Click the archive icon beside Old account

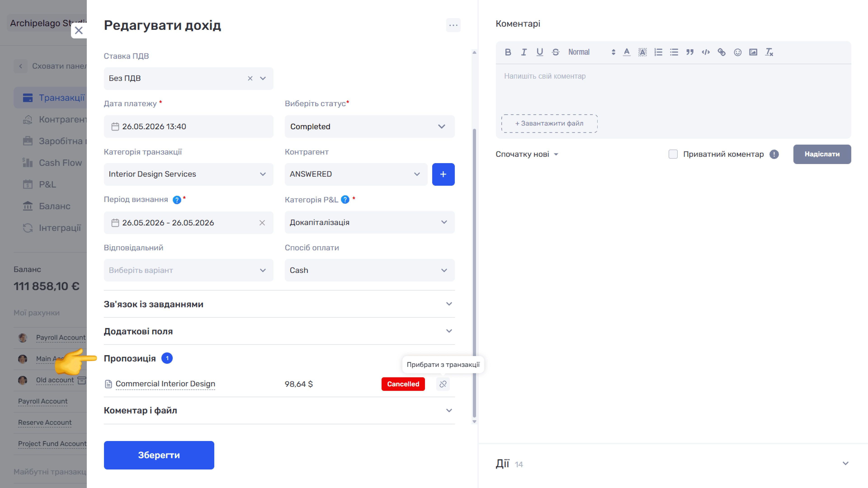[x=82, y=380]
